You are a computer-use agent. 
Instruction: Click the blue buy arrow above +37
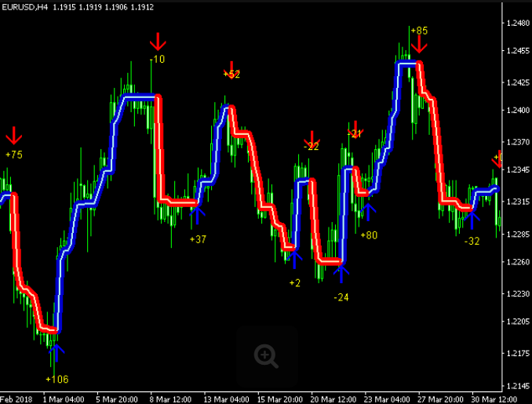pyautogui.click(x=197, y=215)
